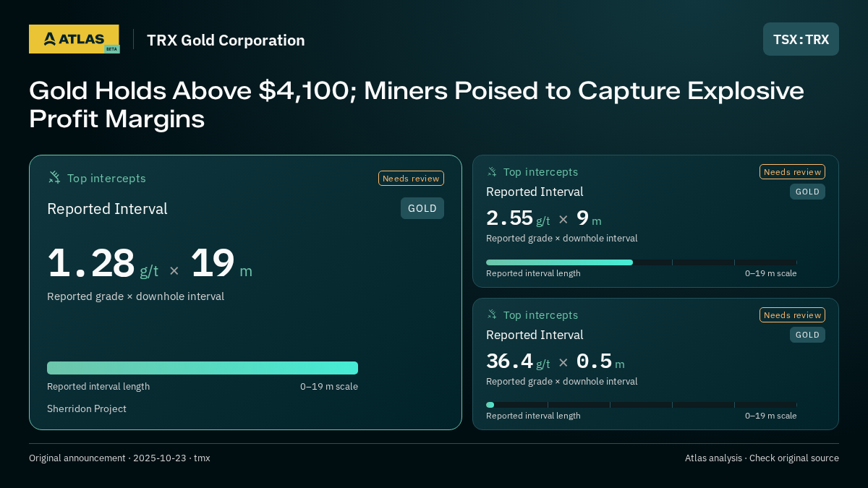Open the Gold Holds Above $4,100 headline
Image resolution: width=868 pixels, height=488 pixels.
click(x=417, y=104)
